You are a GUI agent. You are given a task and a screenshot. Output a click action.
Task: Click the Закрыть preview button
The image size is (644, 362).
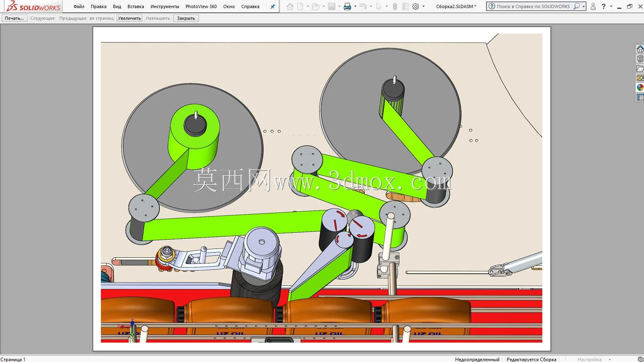click(186, 18)
